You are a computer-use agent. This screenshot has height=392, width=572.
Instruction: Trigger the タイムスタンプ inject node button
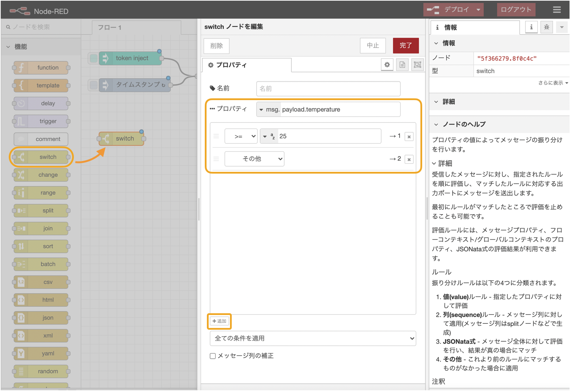pyautogui.click(x=93, y=85)
